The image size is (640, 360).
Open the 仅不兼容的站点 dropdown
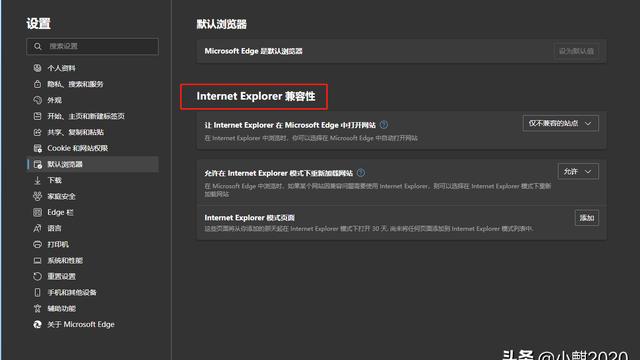coord(560,123)
